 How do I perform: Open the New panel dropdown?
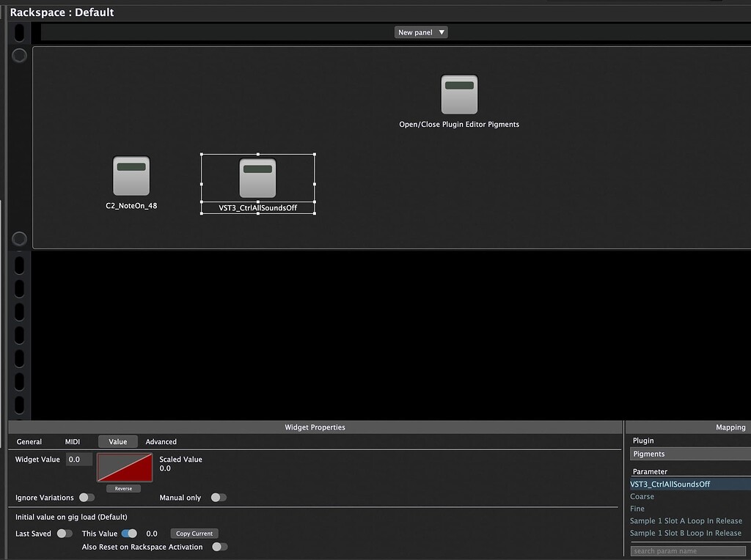(420, 32)
